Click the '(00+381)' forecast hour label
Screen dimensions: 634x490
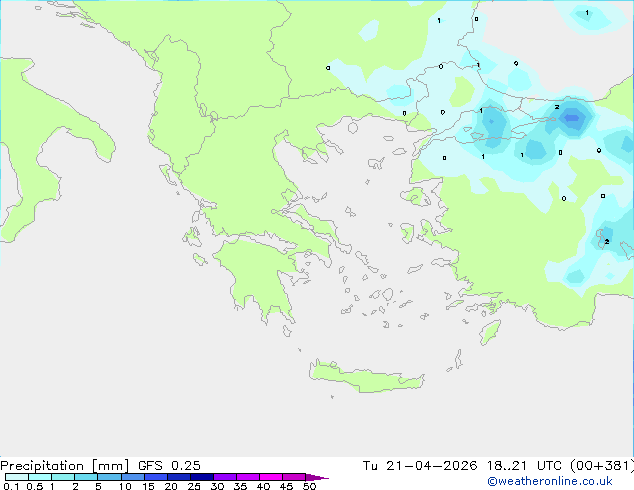[602, 466]
